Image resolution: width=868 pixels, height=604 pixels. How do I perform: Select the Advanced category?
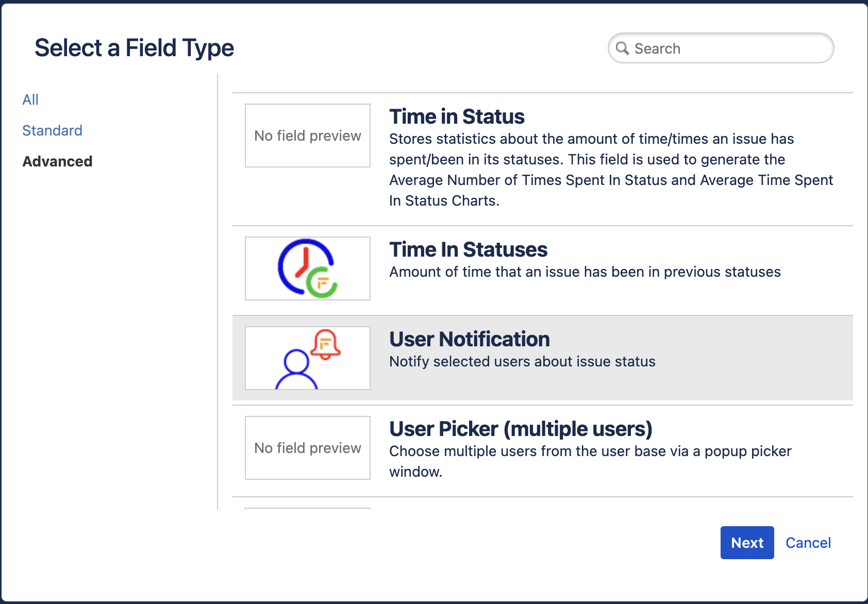pos(57,161)
